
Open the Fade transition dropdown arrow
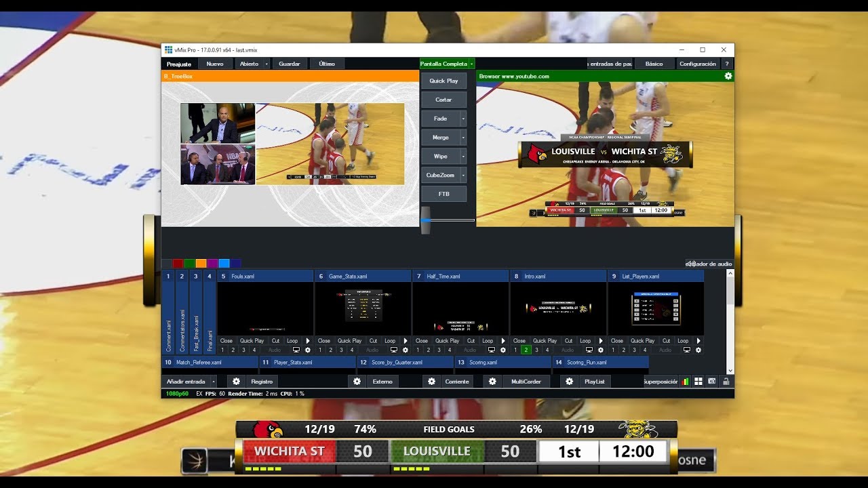pyautogui.click(x=463, y=119)
